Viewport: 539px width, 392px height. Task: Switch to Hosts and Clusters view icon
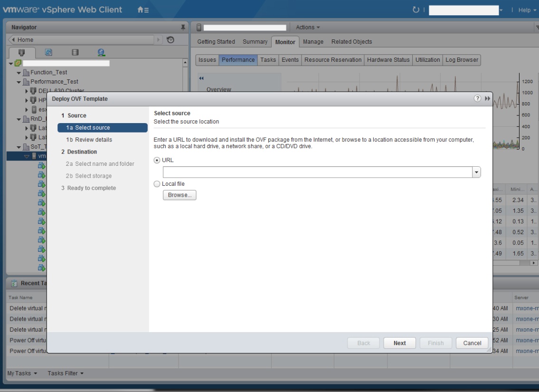coord(21,54)
